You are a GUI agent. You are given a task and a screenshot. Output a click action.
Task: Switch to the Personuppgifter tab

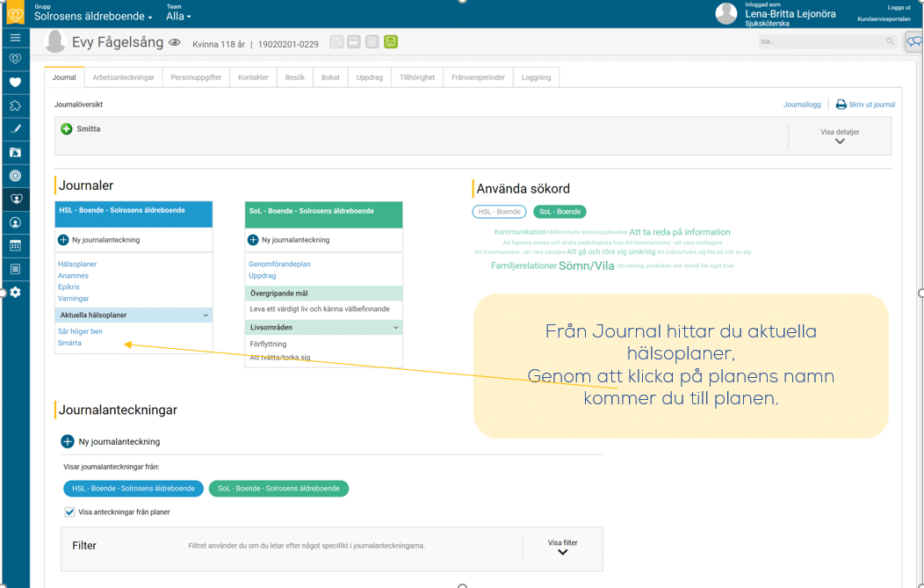pos(196,77)
